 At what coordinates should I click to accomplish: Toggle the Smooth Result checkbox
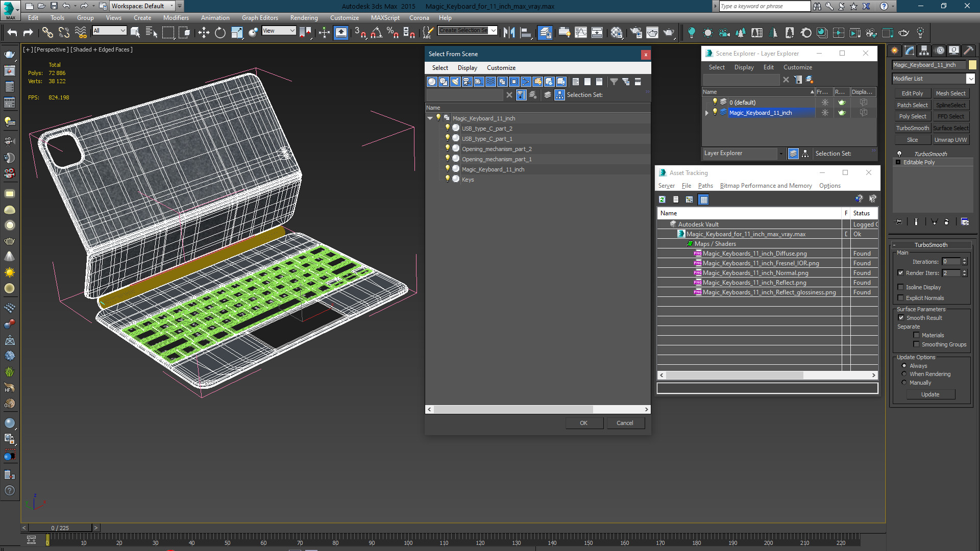901,318
